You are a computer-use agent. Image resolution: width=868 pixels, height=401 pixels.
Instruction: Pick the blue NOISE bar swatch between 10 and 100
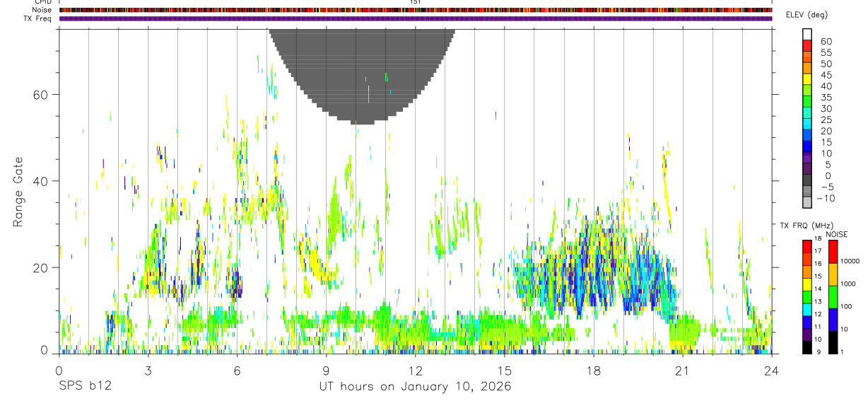[833, 318]
